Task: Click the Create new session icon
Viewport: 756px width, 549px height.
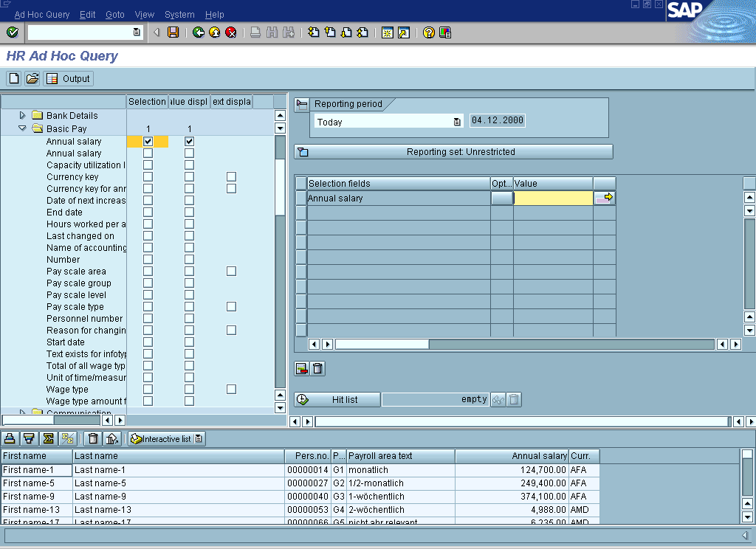Action: click(387, 32)
